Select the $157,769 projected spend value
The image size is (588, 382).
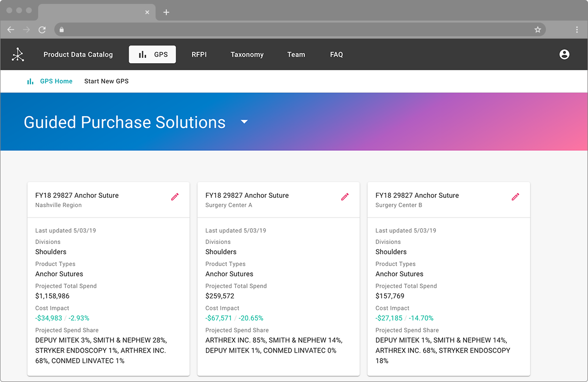pos(390,296)
